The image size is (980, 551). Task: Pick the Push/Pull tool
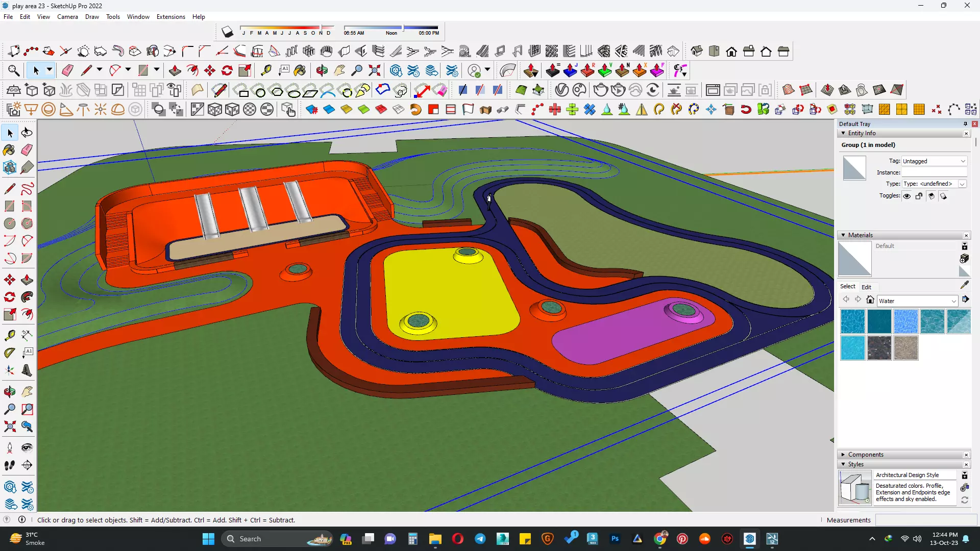point(27,280)
